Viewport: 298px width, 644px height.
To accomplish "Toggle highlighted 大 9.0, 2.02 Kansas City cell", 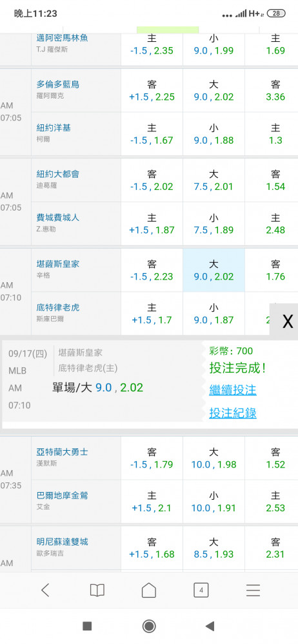I will click(214, 270).
